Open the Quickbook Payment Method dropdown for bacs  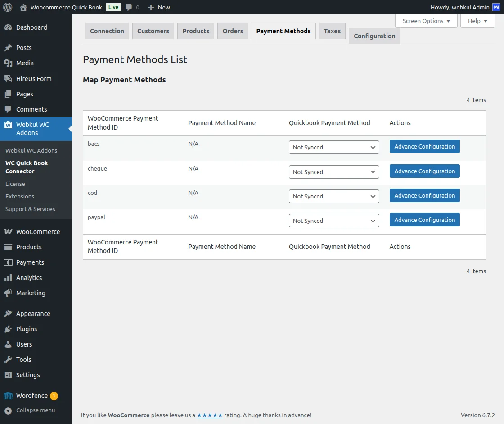(x=334, y=147)
